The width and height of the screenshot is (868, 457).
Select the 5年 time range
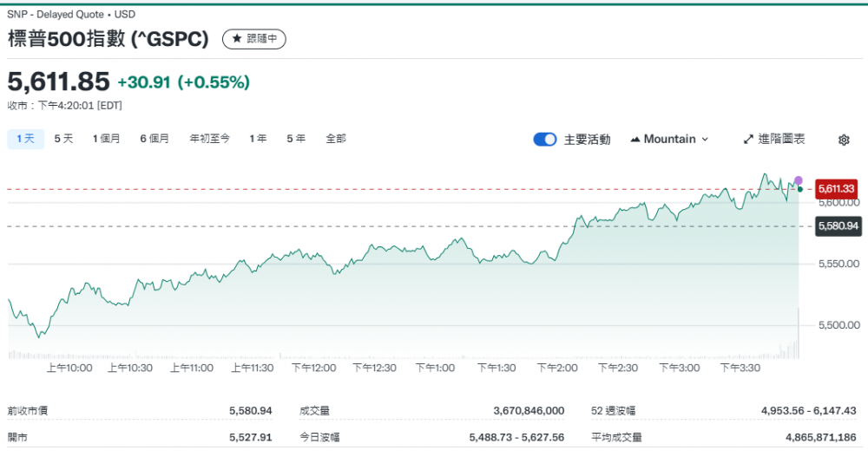click(296, 139)
